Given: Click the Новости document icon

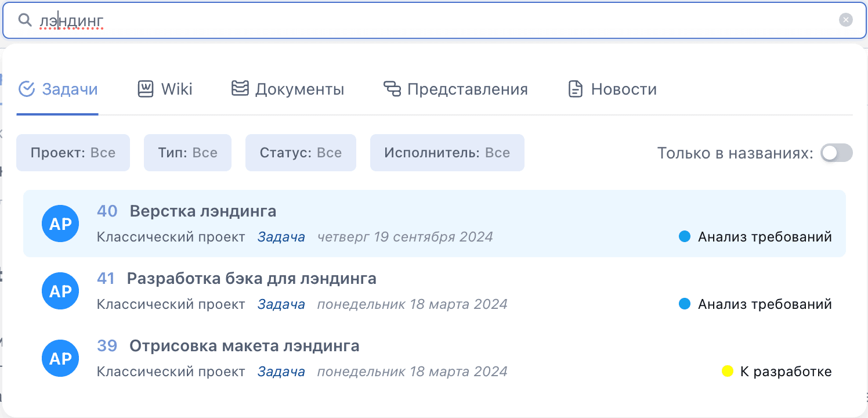Looking at the screenshot, I should pyautogui.click(x=575, y=89).
